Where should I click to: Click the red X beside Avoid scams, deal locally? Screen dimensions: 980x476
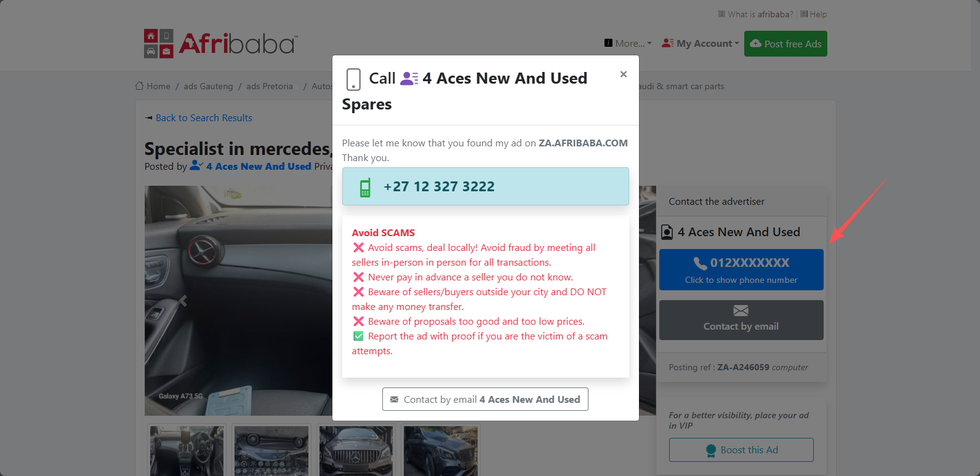click(358, 247)
